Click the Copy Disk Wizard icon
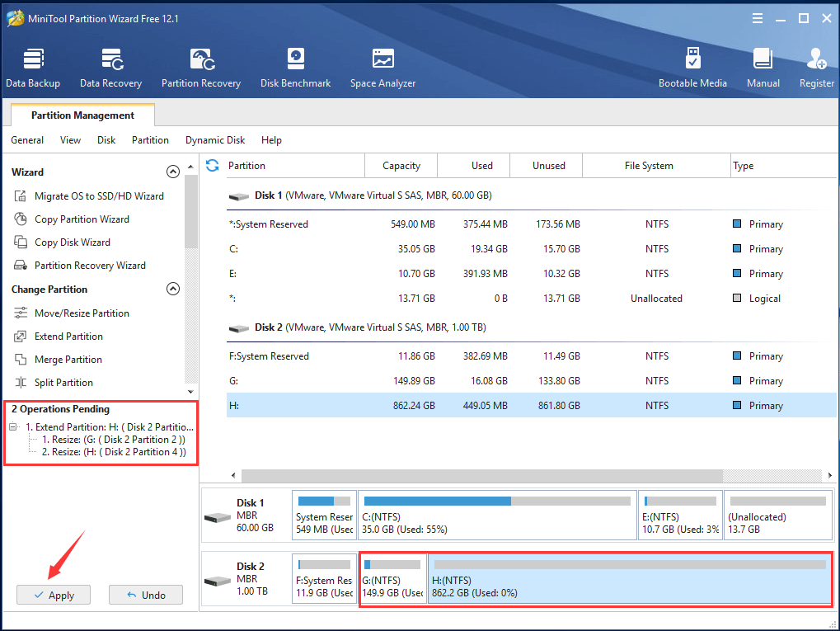 21,243
